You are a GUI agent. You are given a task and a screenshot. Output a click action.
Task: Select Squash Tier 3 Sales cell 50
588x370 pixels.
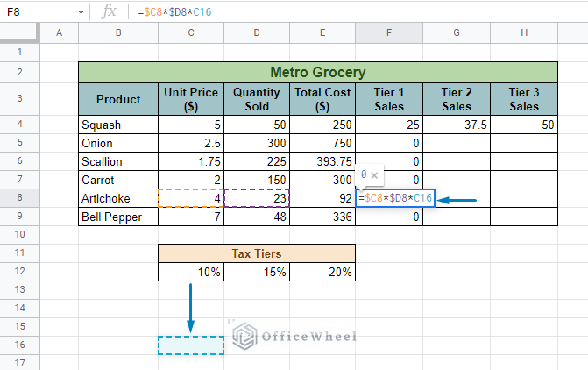click(524, 125)
